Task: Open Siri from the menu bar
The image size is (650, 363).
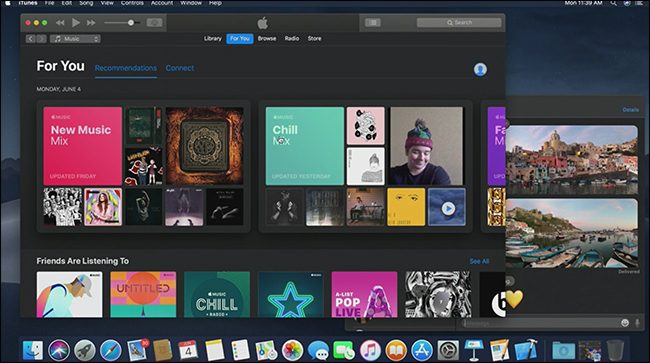Action: point(627,3)
